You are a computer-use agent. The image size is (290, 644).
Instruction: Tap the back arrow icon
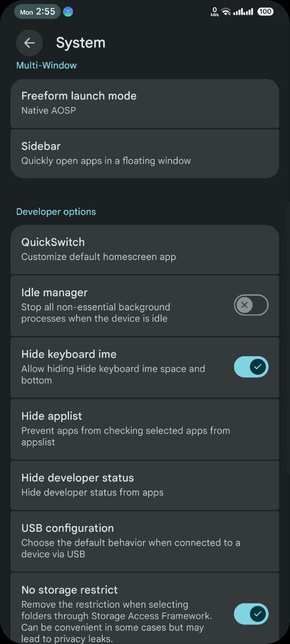(29, 43)
